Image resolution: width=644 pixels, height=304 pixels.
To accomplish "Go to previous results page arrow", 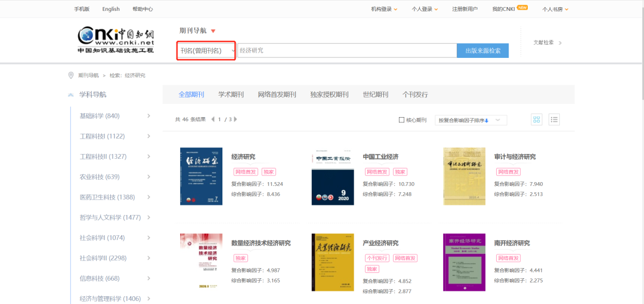I will click(x=213, y=119).
